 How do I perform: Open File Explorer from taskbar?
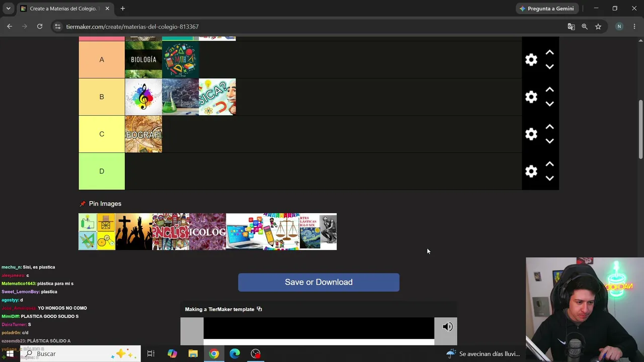pos(193,354)
